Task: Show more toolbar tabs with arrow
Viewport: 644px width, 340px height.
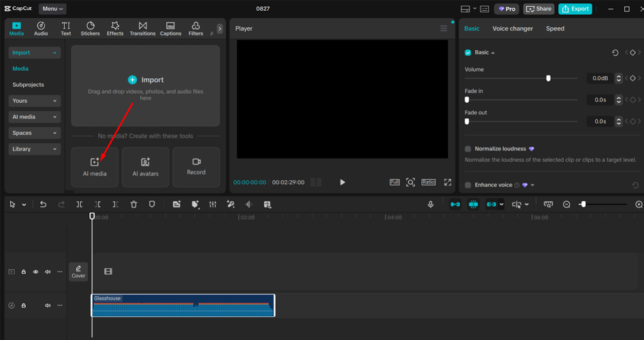Action: pos(220,29)
